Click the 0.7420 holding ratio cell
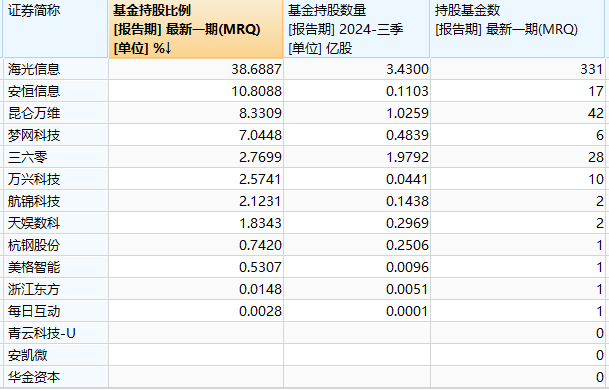609x390 pixels. pos(196,245)
